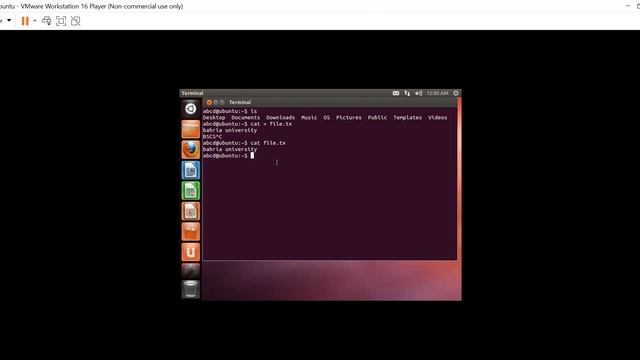Click the 'Pictures' entry in ls output
Viewport: 640px width, 360px height.
[x=349, y=118]
